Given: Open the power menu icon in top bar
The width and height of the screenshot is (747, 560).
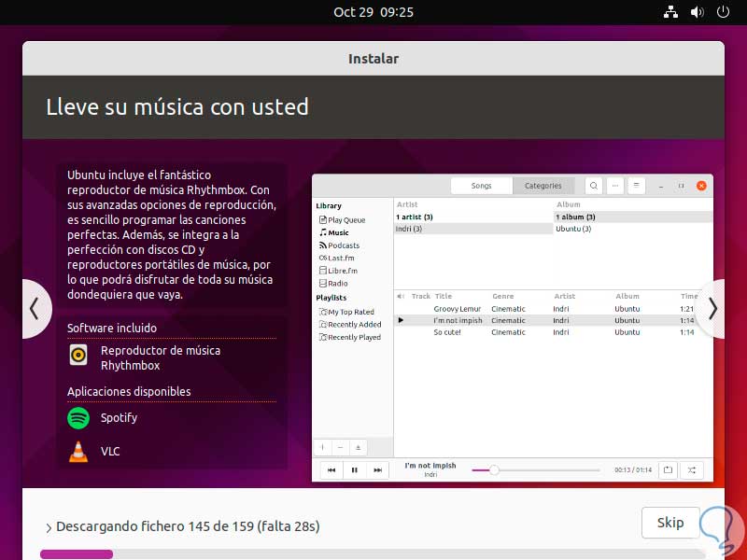Looking at the screenshot, I should pos(723,12).
